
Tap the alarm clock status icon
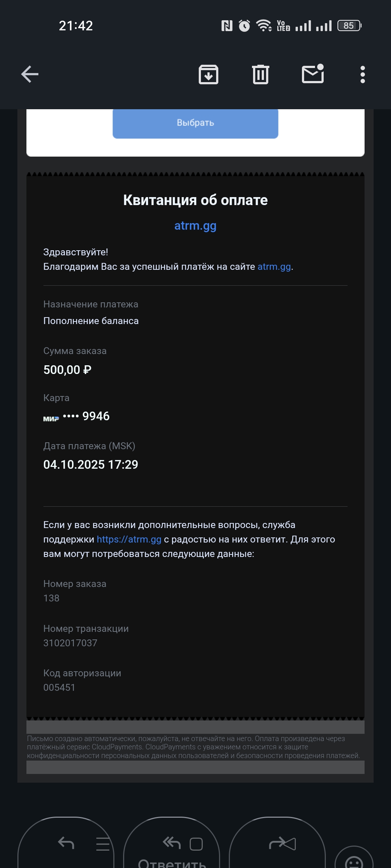click(x=244, y=26)
